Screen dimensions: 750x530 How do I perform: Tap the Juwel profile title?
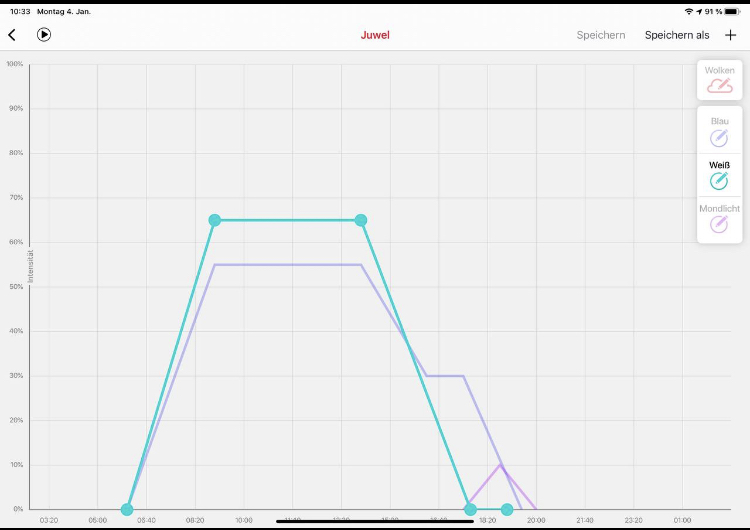click(x=375, y=35)
